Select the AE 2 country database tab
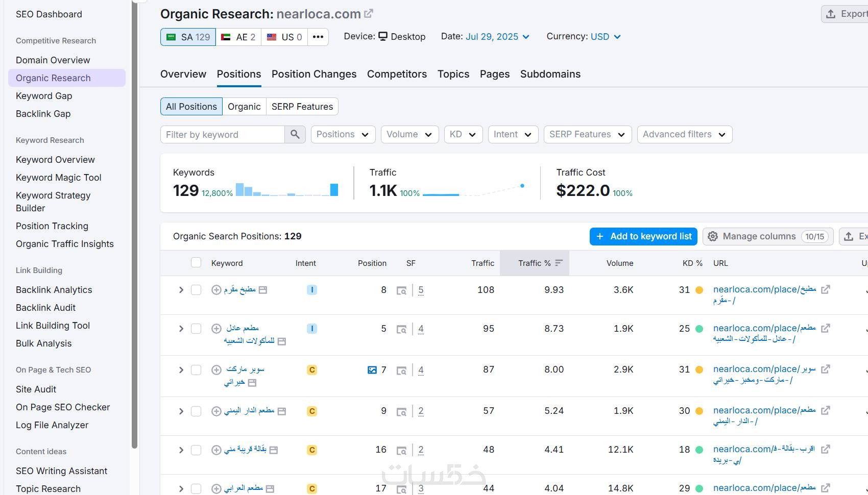868x495 pixels. (x=238, y=37)
